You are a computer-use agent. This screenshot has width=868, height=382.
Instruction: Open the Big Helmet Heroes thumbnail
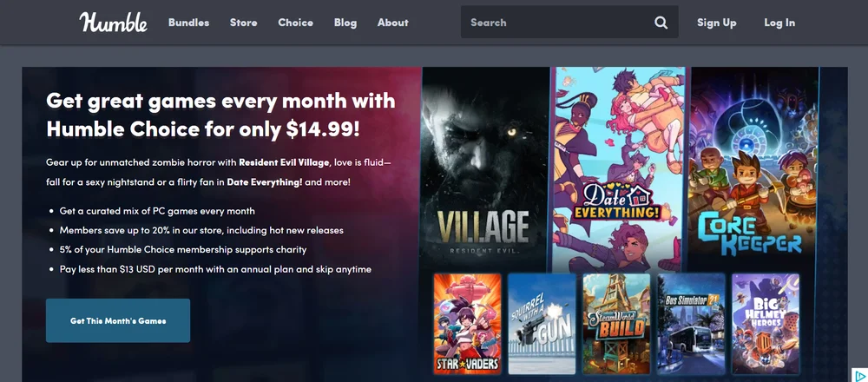click(x=766, y=323)
